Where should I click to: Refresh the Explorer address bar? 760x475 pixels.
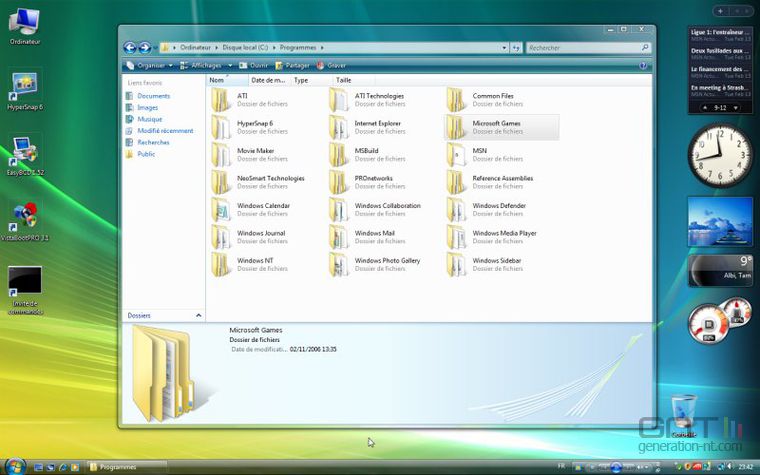pyautogui.click(x=516, y=48)
